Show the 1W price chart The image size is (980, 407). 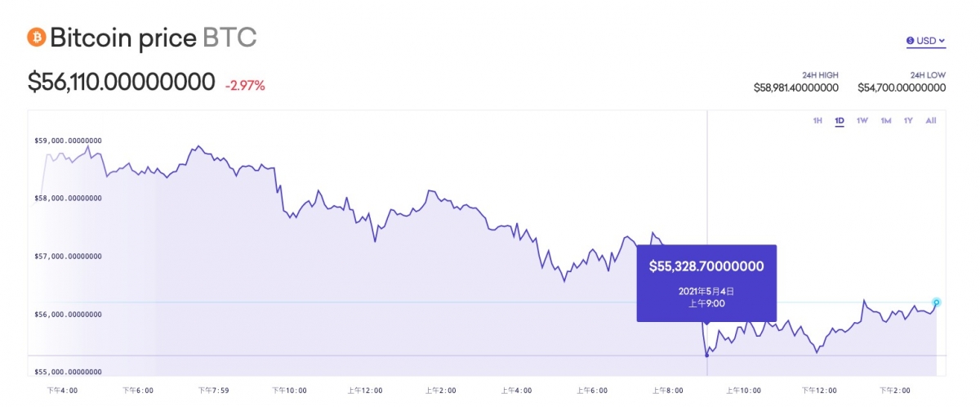[x=862, y=121]
